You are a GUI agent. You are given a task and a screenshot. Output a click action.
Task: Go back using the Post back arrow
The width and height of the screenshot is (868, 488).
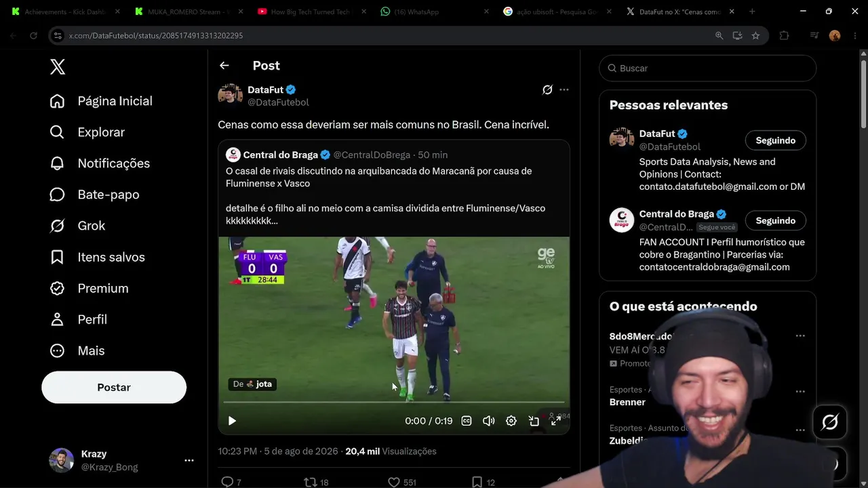[224, 66]
